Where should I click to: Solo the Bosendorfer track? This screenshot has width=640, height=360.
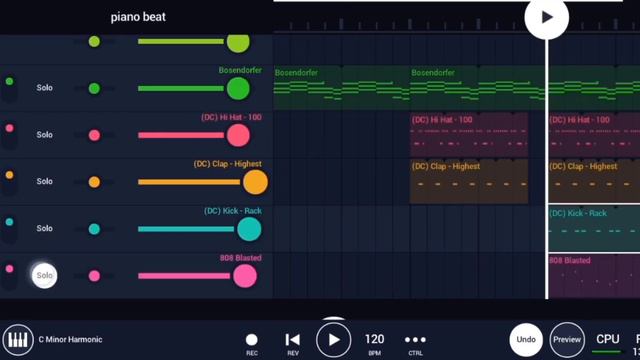coord(44,88)
